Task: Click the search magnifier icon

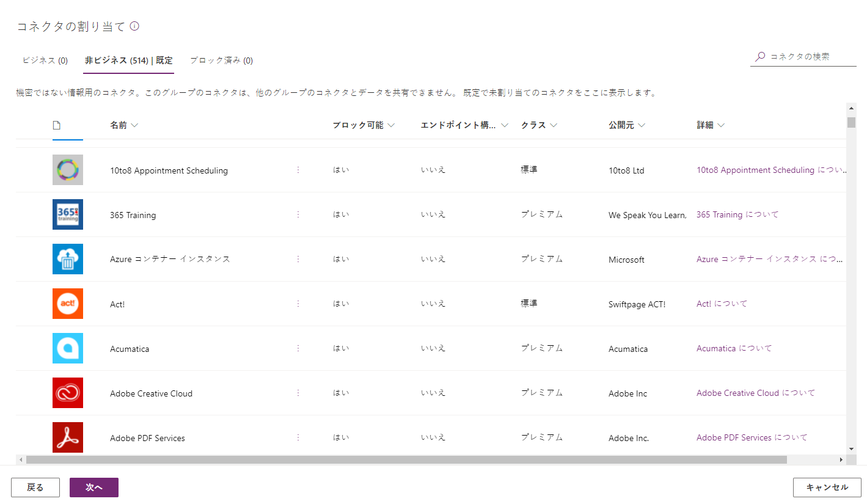Action: (760, 57)
